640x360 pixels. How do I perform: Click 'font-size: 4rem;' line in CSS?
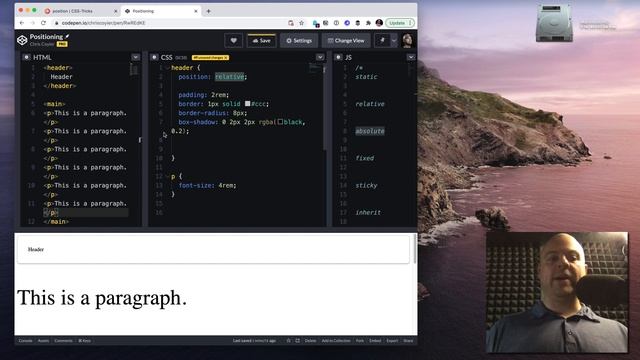[207, 185]
